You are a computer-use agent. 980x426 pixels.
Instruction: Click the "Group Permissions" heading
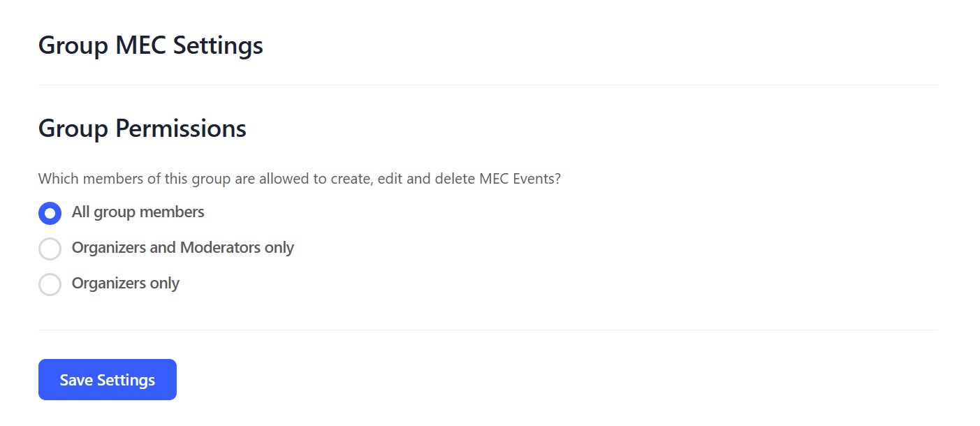pyautogui.click(x=142, y=128)
